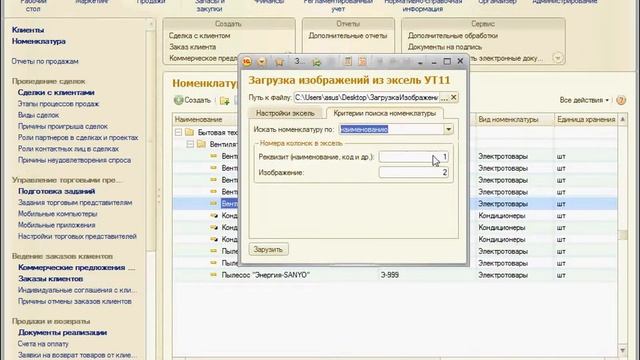Open 'Коммерческие предложения' sidebar link
The width and height of the screenshot is (640, 360).
coord(76,268)
